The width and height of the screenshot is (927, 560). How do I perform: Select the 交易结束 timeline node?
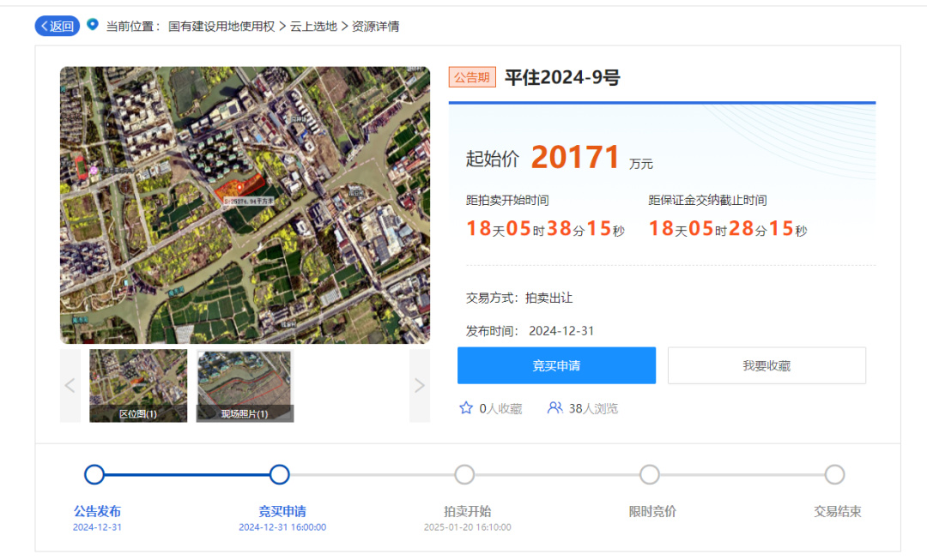click(835, 474)
